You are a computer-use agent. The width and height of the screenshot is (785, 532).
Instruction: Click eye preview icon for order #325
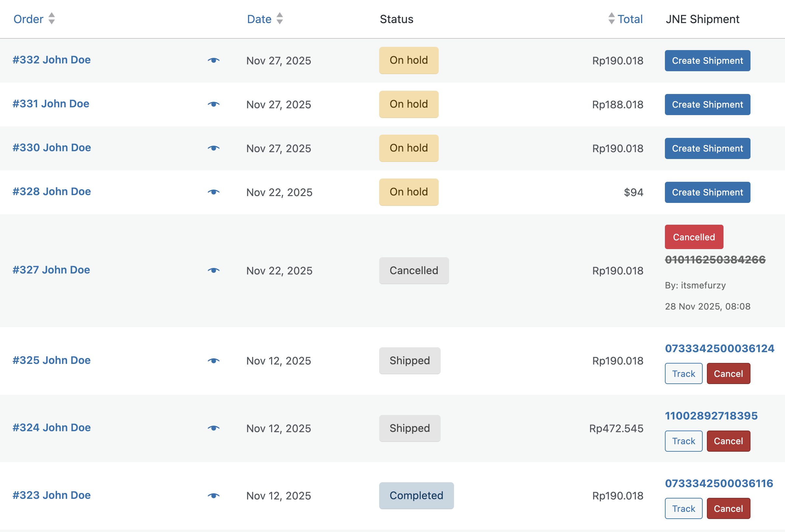point(213,361)
